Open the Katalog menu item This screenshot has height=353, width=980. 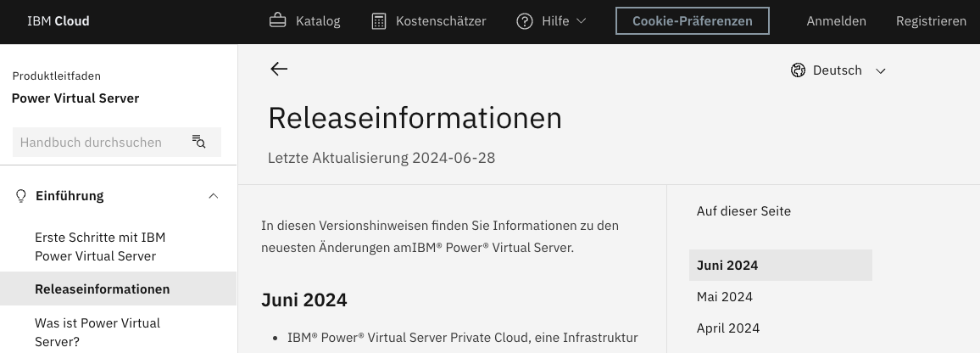point(305,20)
